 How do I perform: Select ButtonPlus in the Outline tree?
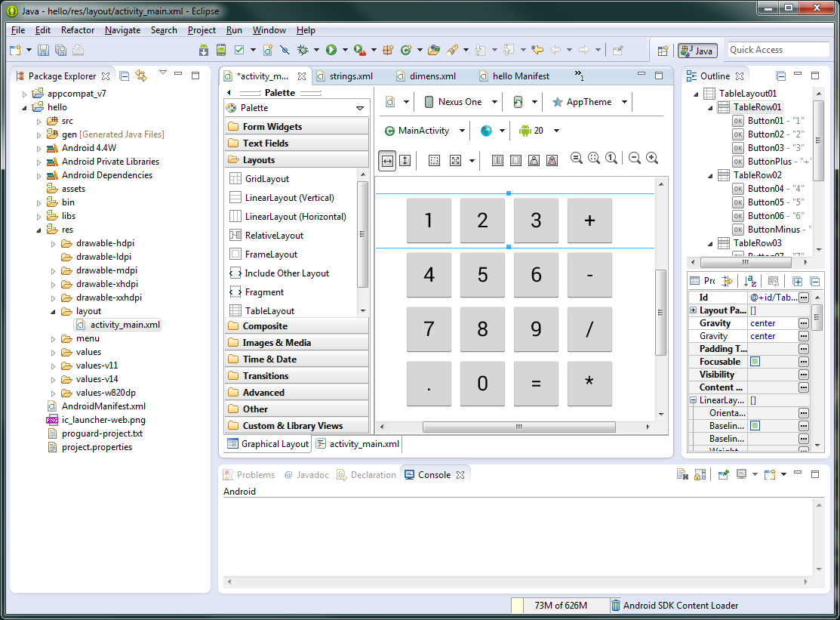point(769,162)
